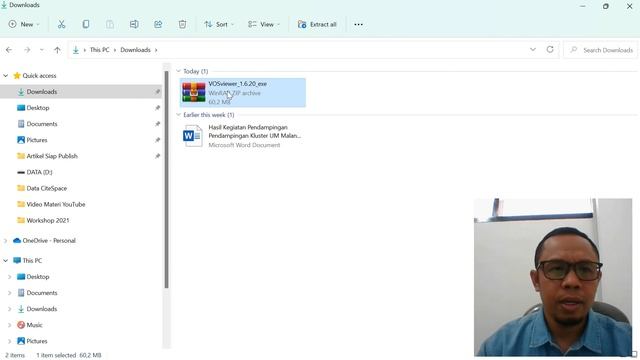Screen dimensions: 640x360
Task: Go back with the back arrow
Action: point(9,50)
